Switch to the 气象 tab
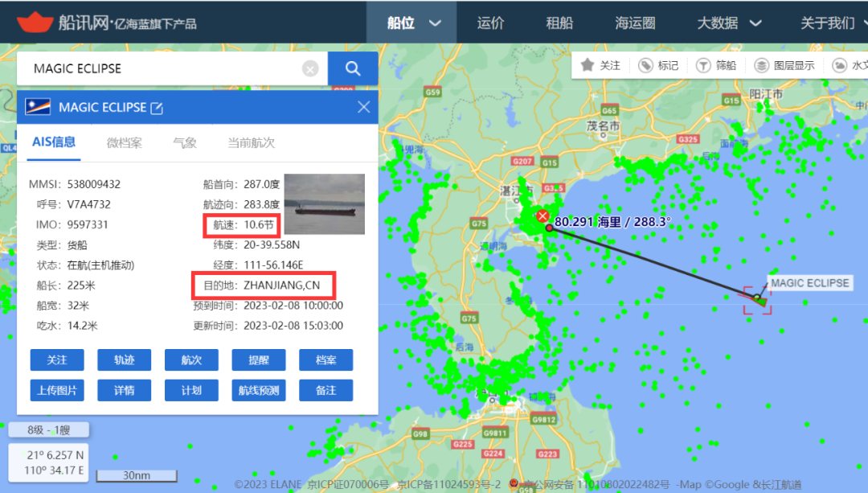868x493 pixels. (x=185, y=142)
